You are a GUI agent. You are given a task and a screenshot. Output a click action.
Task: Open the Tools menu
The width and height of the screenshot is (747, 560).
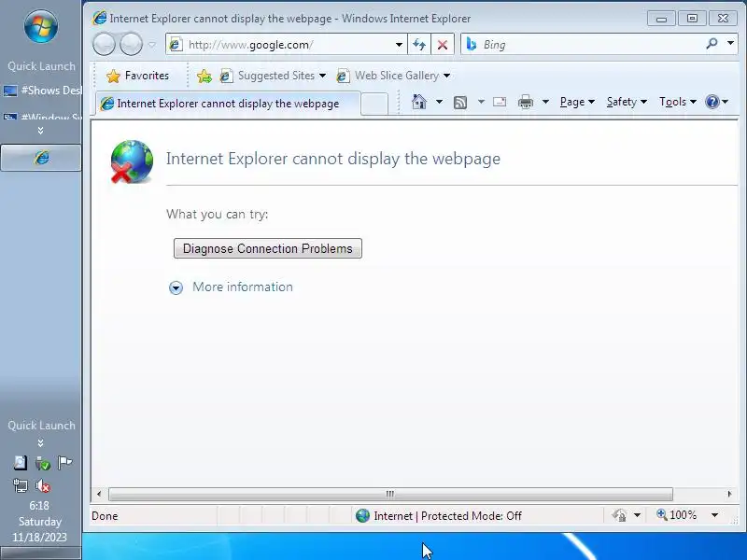coord(678,102)
